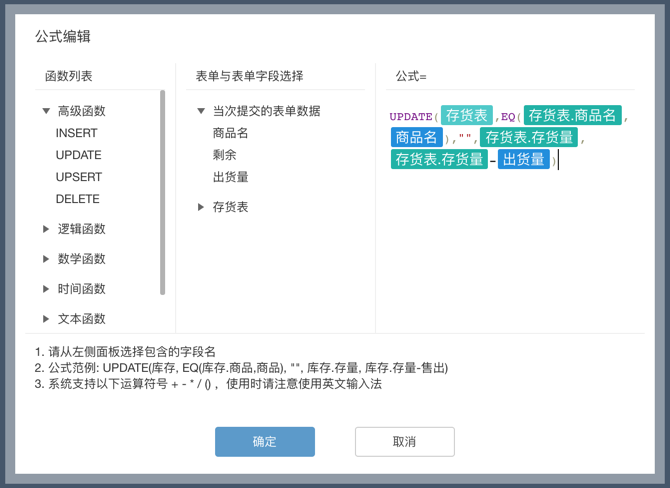Expand the 文本函数 category
Screen dimensions: 670x488
point(46,319)
